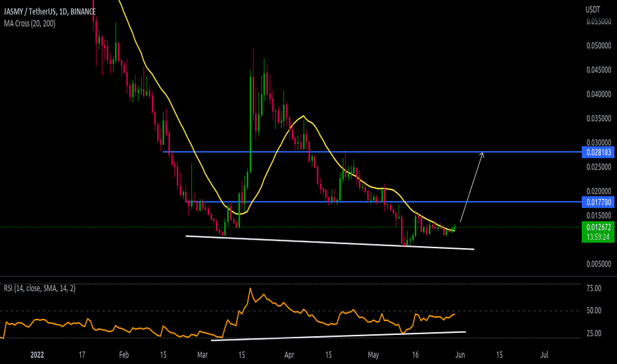The width and height of the screenshot is (617, 364).
Task: Click the 16 date label on time axis
Action: click(x=415, y=355)
